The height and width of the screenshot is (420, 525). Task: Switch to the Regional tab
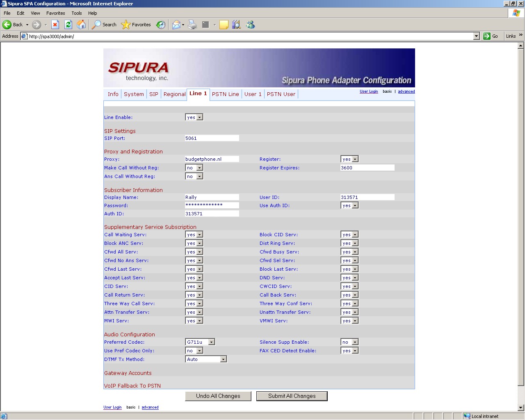174,94
